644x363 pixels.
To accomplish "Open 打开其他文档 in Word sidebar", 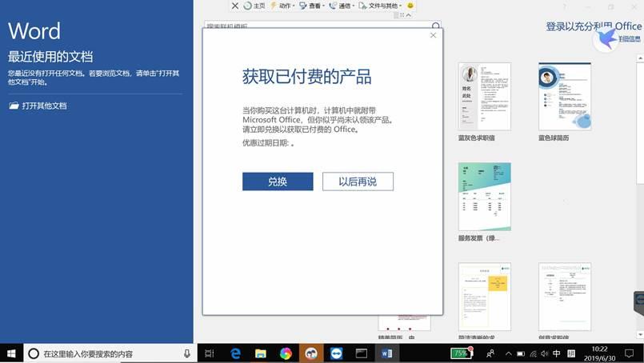I will pos(38,106).
